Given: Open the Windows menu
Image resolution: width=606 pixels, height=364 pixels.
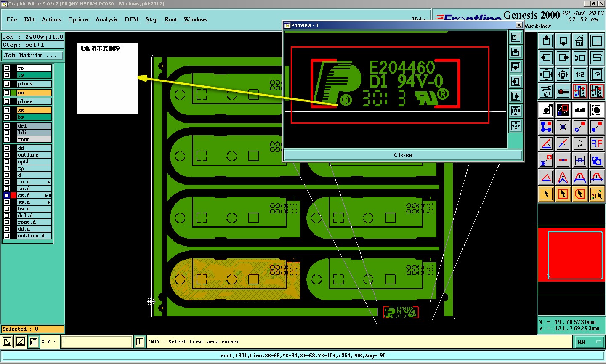Looking at the screenshot, I should click(x=196, y=20).
